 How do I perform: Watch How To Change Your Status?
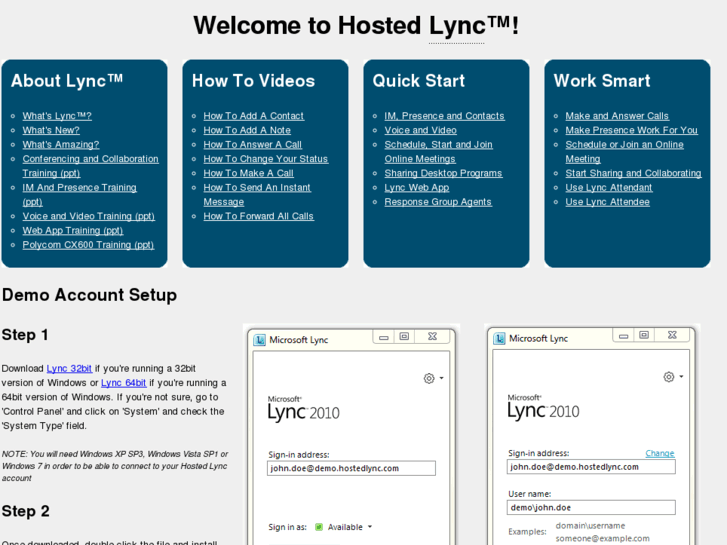266,159
